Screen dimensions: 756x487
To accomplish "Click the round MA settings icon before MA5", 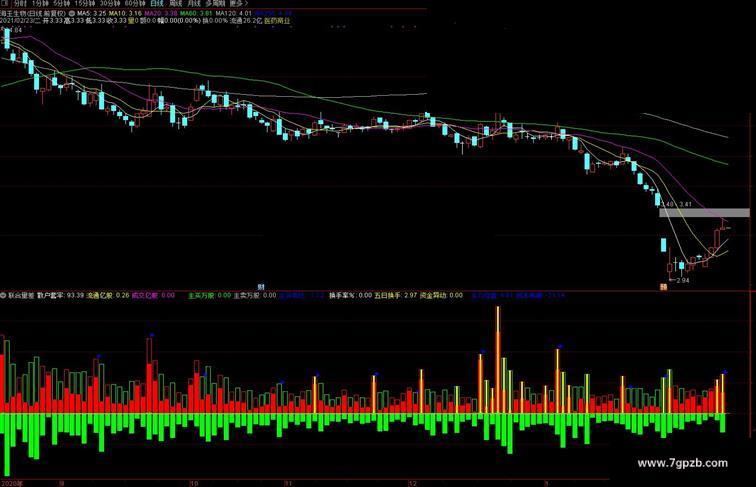I will 72,14.
